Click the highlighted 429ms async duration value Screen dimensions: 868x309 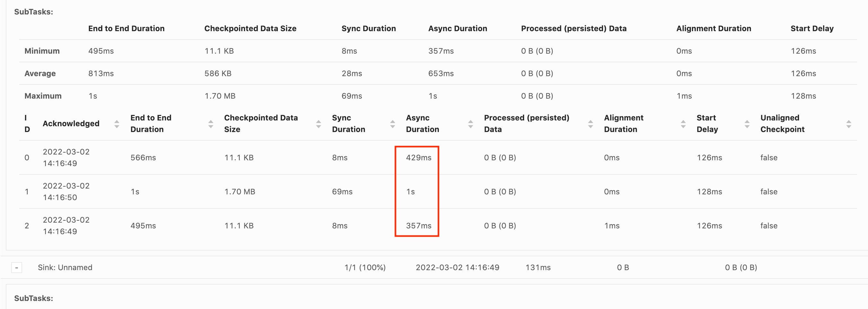coord(419,157)
